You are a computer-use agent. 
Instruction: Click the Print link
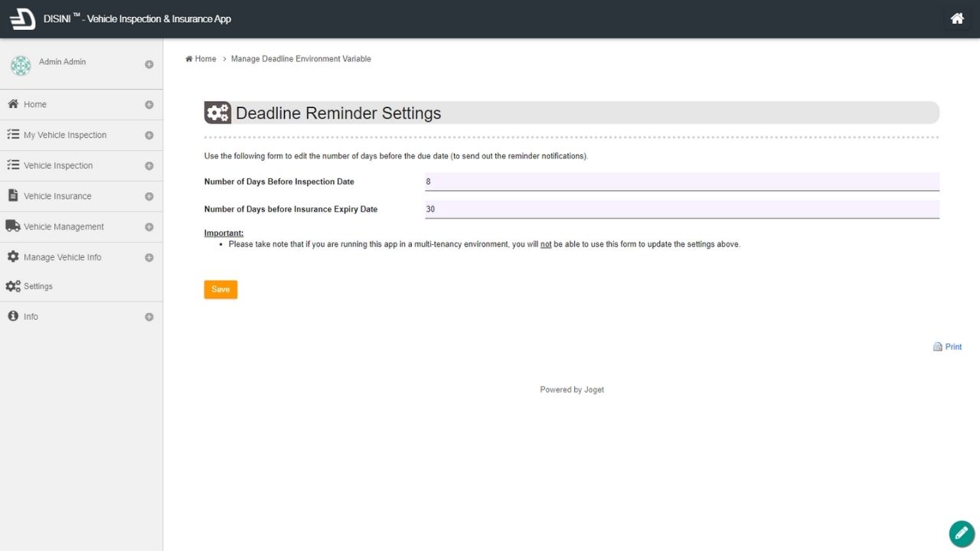click(952, 347)
